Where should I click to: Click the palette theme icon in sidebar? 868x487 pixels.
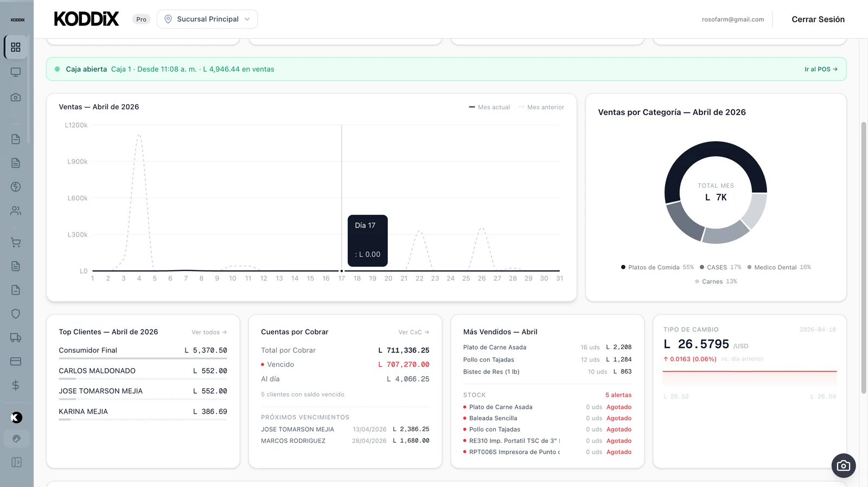click(16, 439)
